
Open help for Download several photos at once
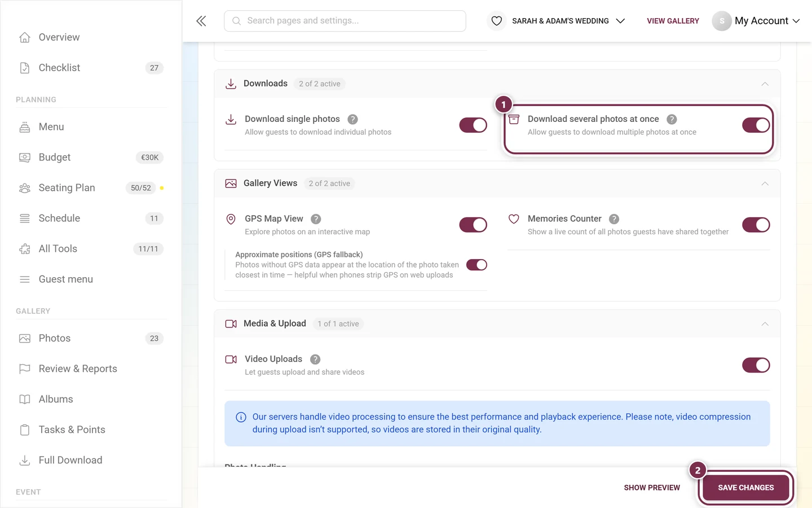click(x=672, y=119)
